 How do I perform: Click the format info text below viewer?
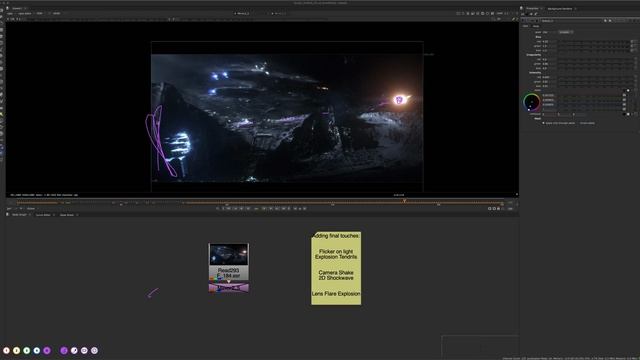(x=44, y=195)
